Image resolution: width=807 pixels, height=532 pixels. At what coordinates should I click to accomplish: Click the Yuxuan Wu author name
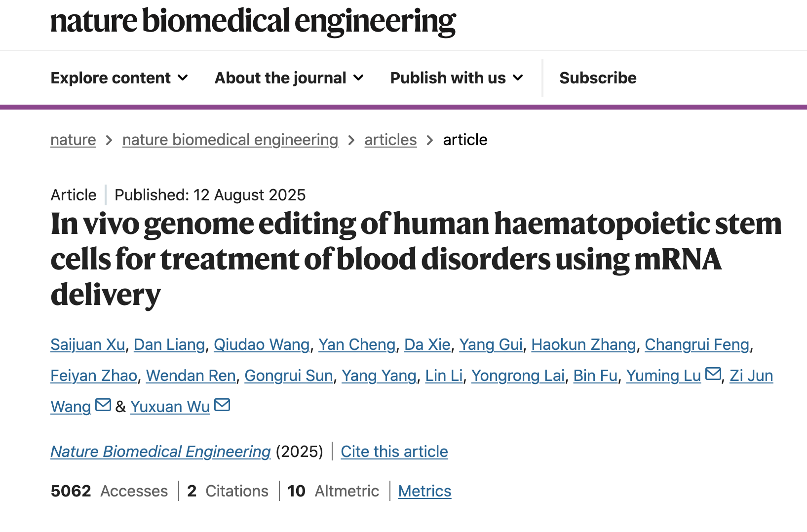(170, 407)
